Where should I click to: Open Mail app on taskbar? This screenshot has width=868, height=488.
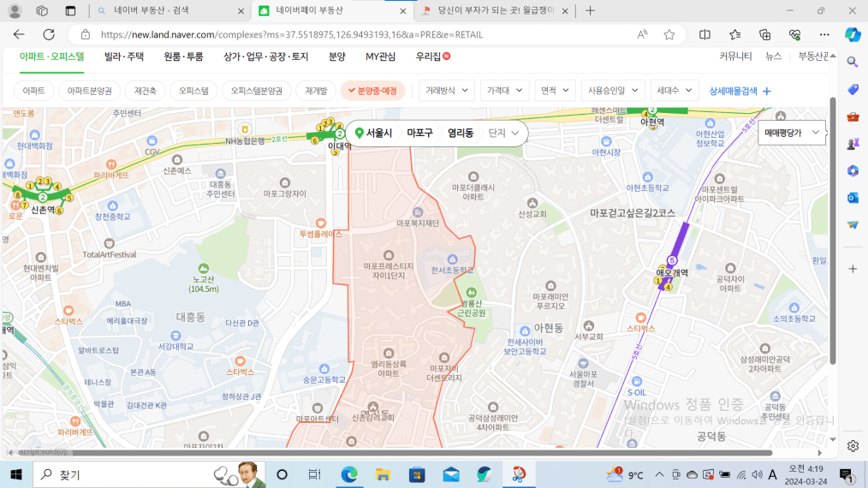click(x=450, y=474)
